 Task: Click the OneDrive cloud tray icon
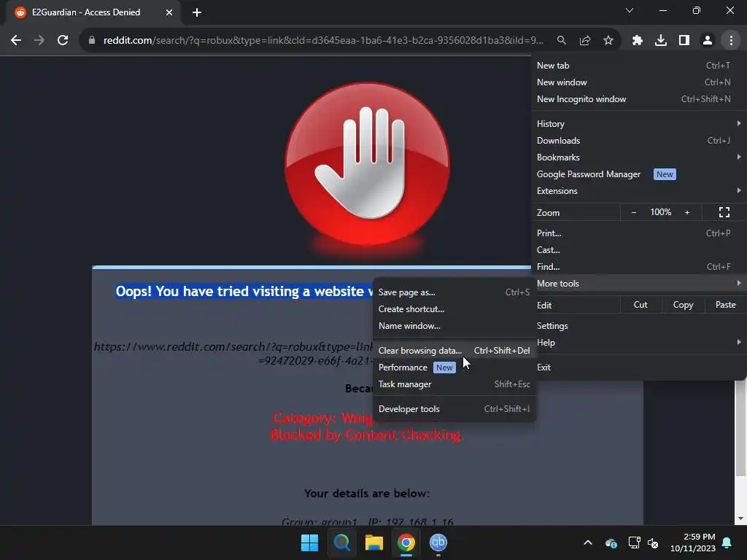point(611,542)
